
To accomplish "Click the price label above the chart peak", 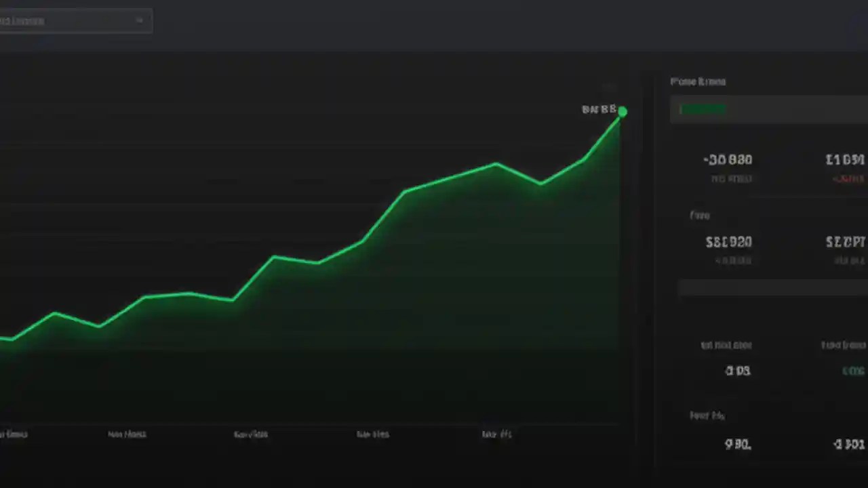I will point(599,109).
